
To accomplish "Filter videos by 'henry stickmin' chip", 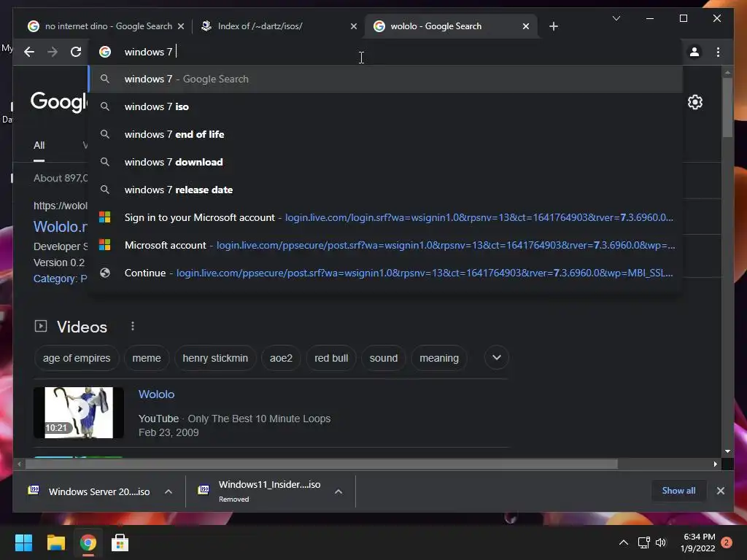I will (x=215, y=358).
